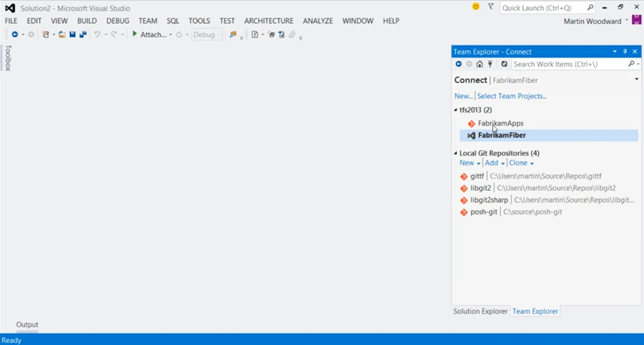Click the Select Team Projects... link
This screenshot has width=644, height=345.
(512, 96)
